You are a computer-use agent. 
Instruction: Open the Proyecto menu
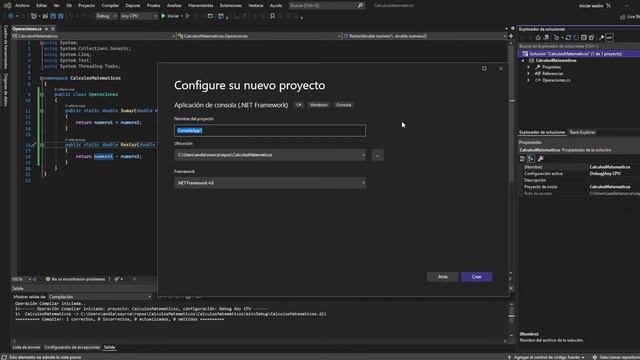click(x=86, y=6)
